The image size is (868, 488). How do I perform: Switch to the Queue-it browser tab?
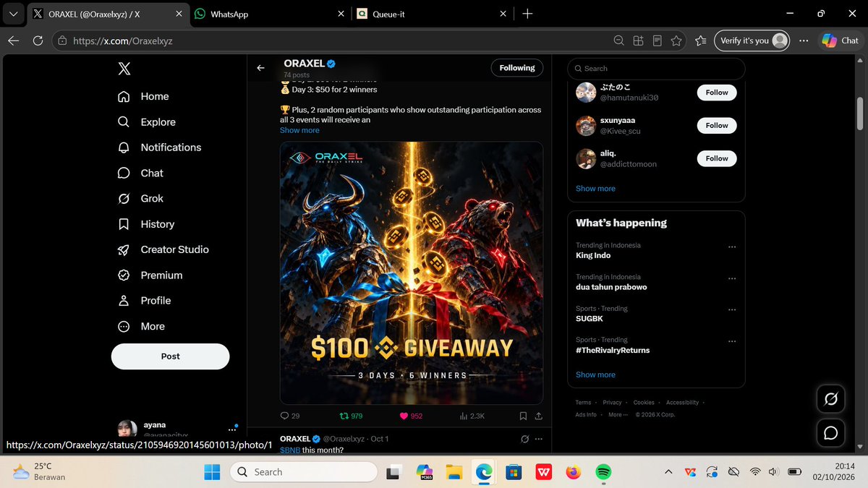[431, 14]
